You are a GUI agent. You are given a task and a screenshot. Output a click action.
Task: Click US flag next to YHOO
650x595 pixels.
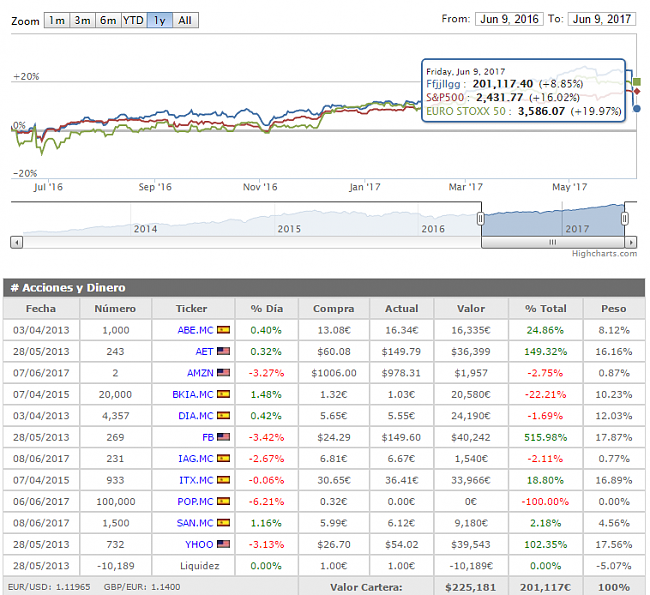tap(223, 544)
